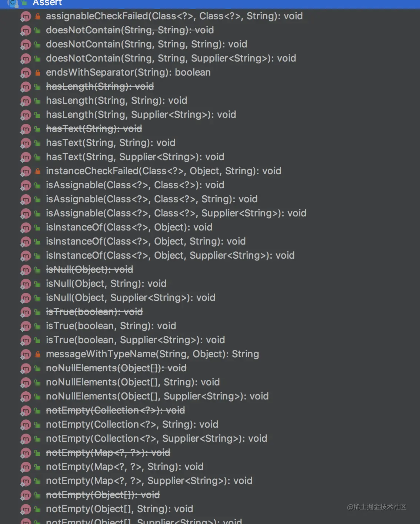
Task: Select deprecated doesNotContain(String, String) method
Action: click(x=130, y=30)
